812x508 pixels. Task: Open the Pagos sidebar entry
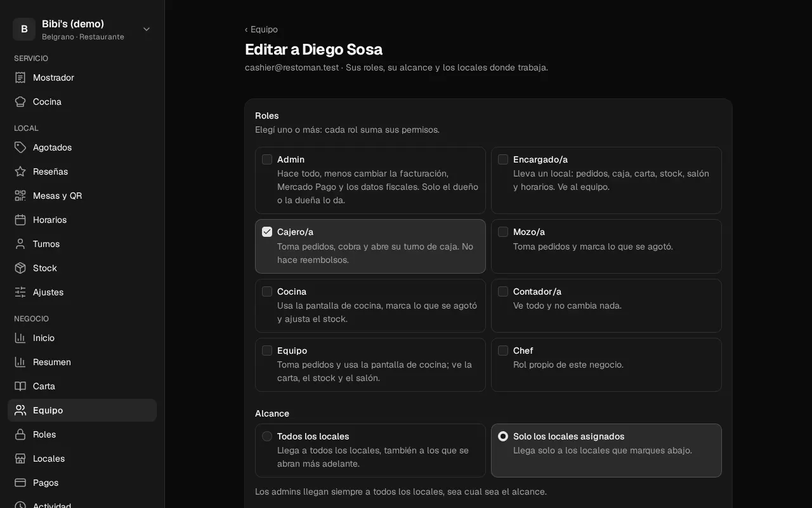pos(82,483)
